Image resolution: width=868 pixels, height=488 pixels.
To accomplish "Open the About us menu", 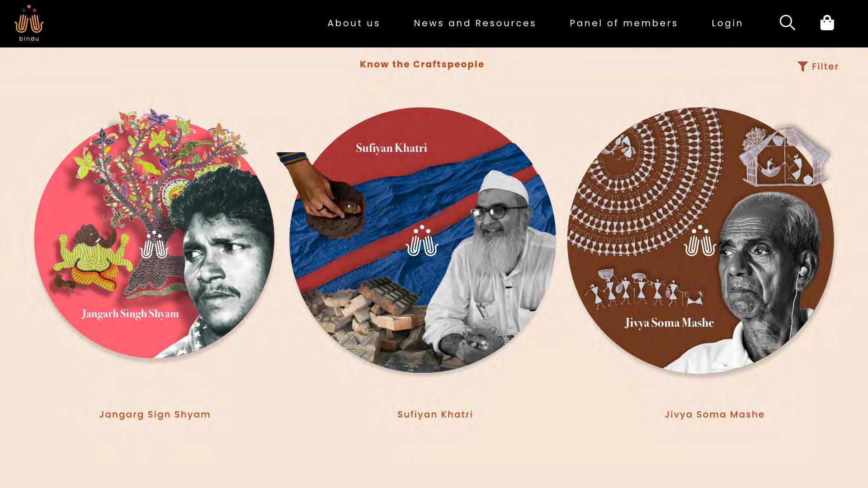I will tap(354, 23).
